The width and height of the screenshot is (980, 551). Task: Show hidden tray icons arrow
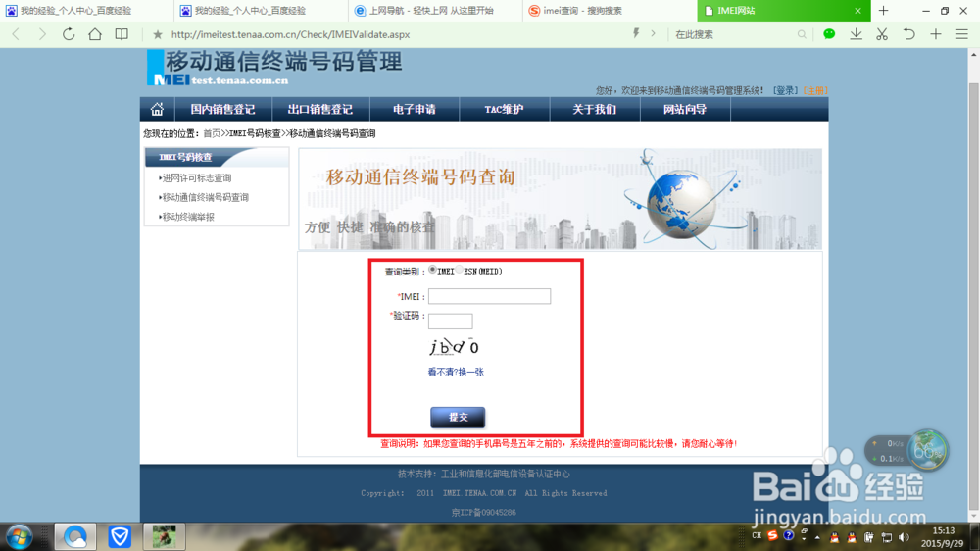(817, 537)
